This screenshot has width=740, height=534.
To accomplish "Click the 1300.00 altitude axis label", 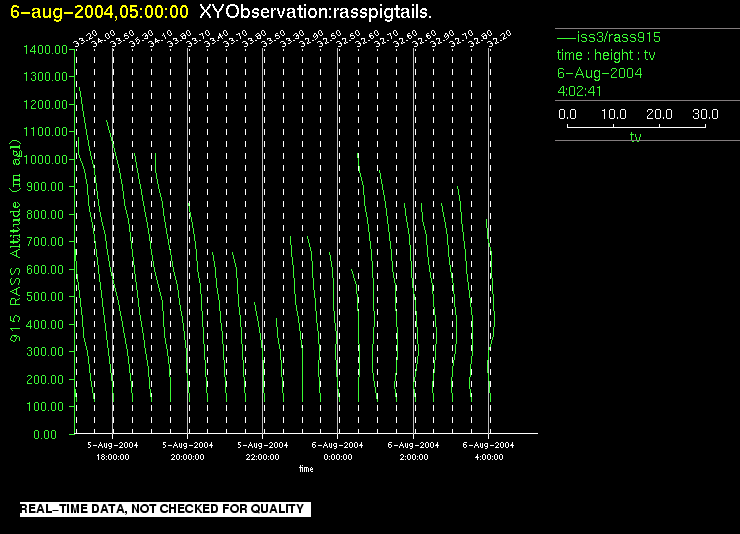I will pyautogui.click(x=45, y=77).
